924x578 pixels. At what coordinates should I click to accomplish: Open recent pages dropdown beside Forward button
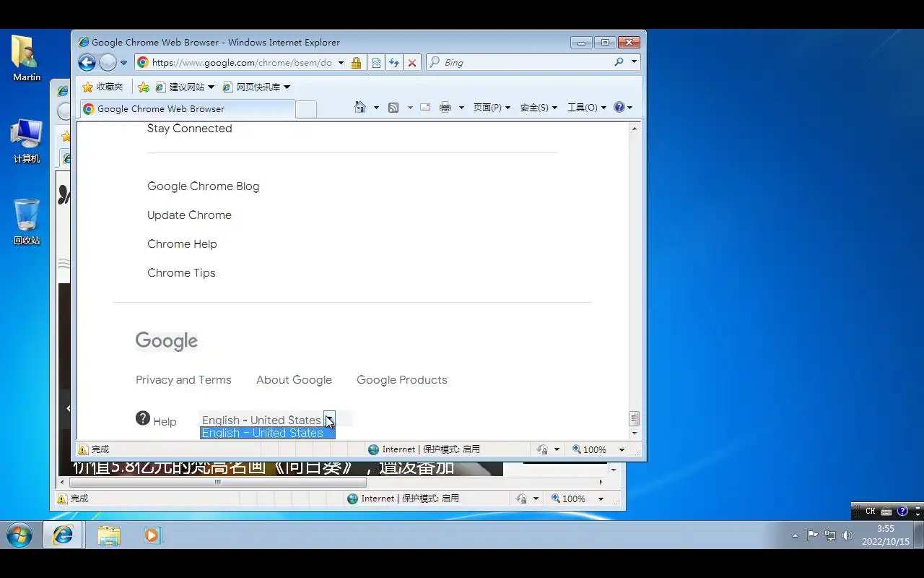(x=124, y=63)
